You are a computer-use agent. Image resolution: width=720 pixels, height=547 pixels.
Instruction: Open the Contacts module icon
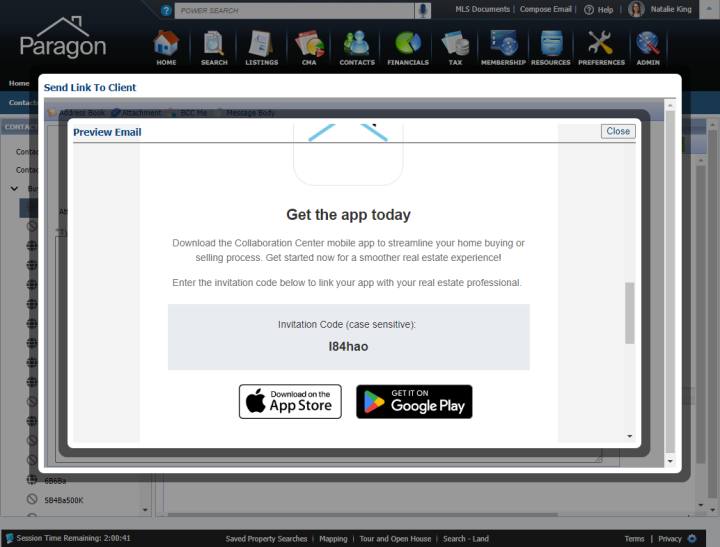click(x=357, y=48)
